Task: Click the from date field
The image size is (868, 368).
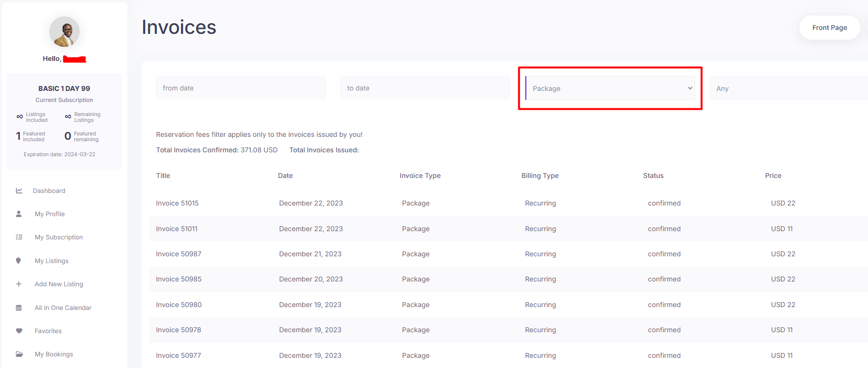Action: click(241, 88)
